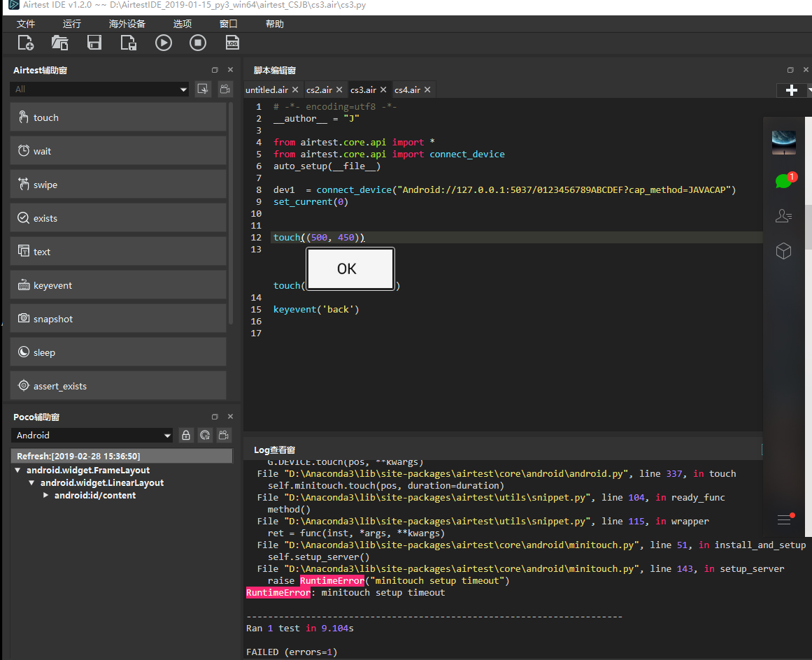Screen dimensions: 812x660
Task: Open script folder toolbar icon
Action: [60, 43]
